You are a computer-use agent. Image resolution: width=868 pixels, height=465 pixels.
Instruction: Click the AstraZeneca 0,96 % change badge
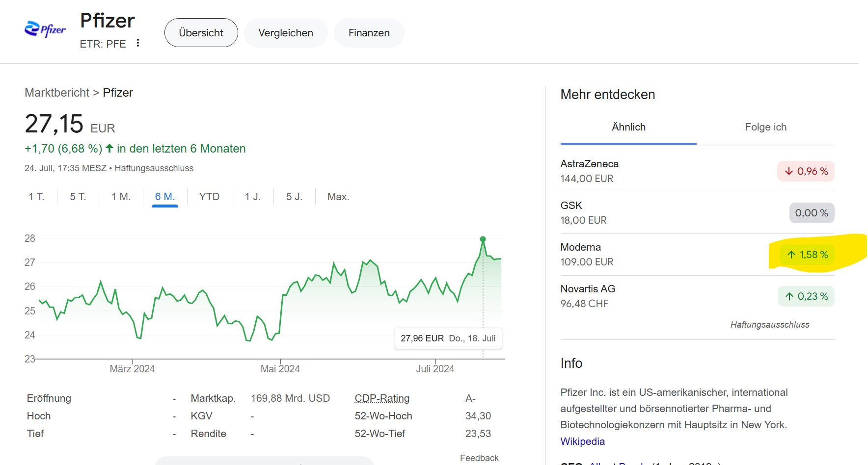point(806,171)
